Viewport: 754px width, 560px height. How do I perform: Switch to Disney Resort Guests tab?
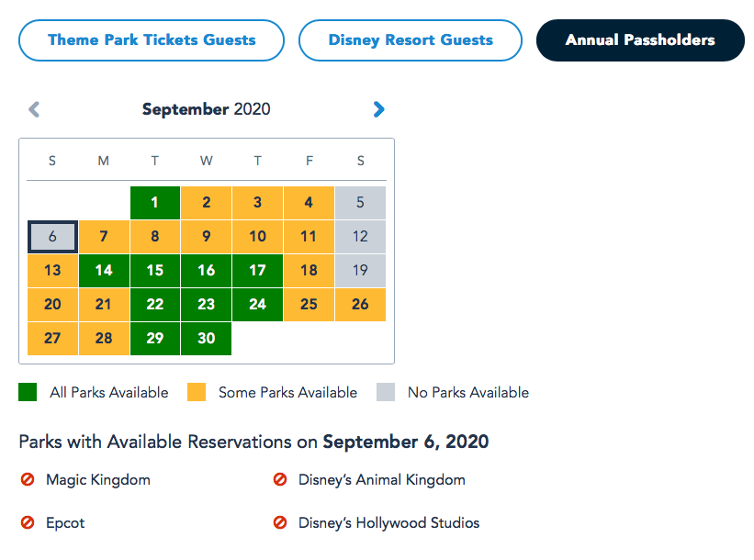click(x=411, y=40)
